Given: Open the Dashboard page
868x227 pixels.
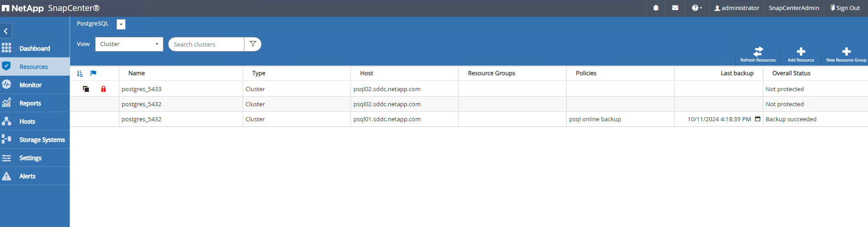Looking at the screenshot, I should (35, 48).
